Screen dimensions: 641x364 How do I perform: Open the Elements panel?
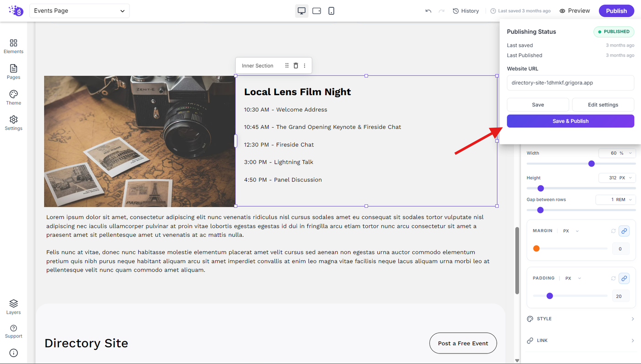pyautogui.click(x=13, y=46)
